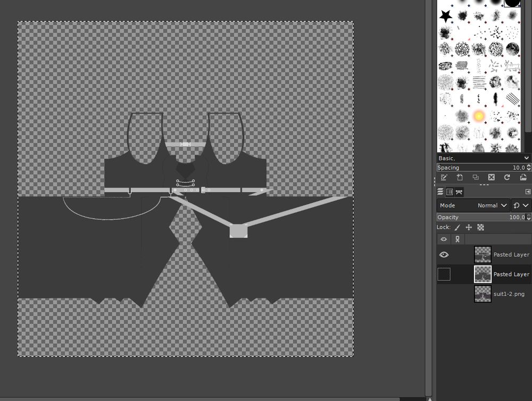Edit the selected brush
Viewport: 532px width, 401px height.
(x=444, y=178)
